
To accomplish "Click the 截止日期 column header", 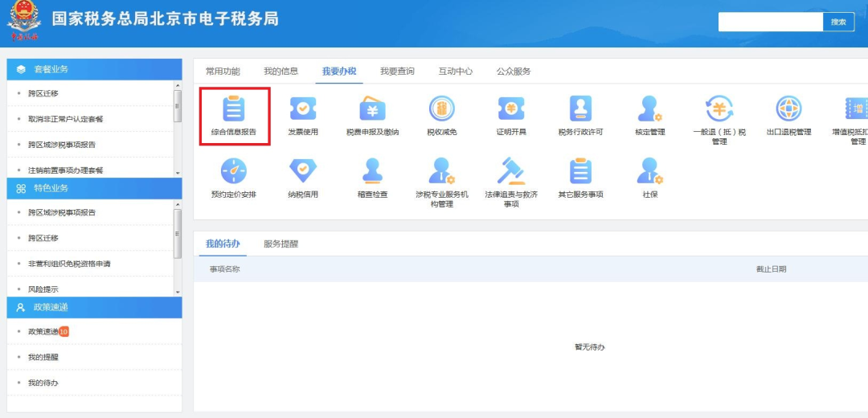I will (771, 269).
